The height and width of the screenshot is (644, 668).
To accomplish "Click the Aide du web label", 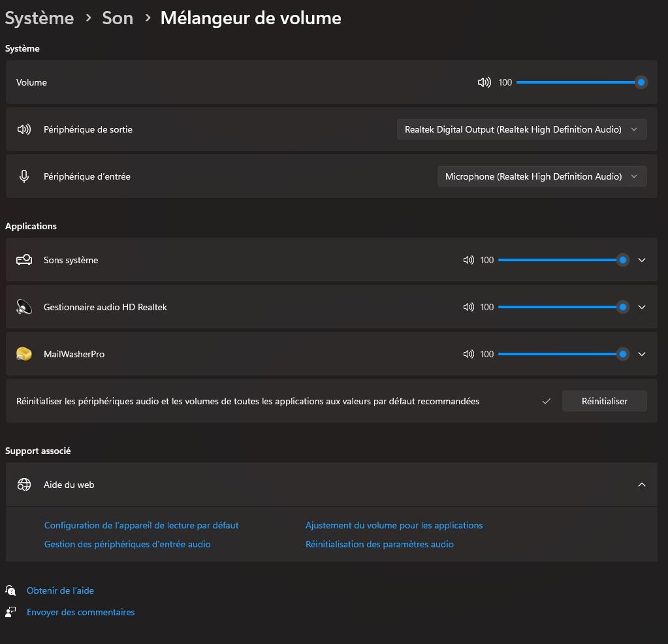I will 69,485.
